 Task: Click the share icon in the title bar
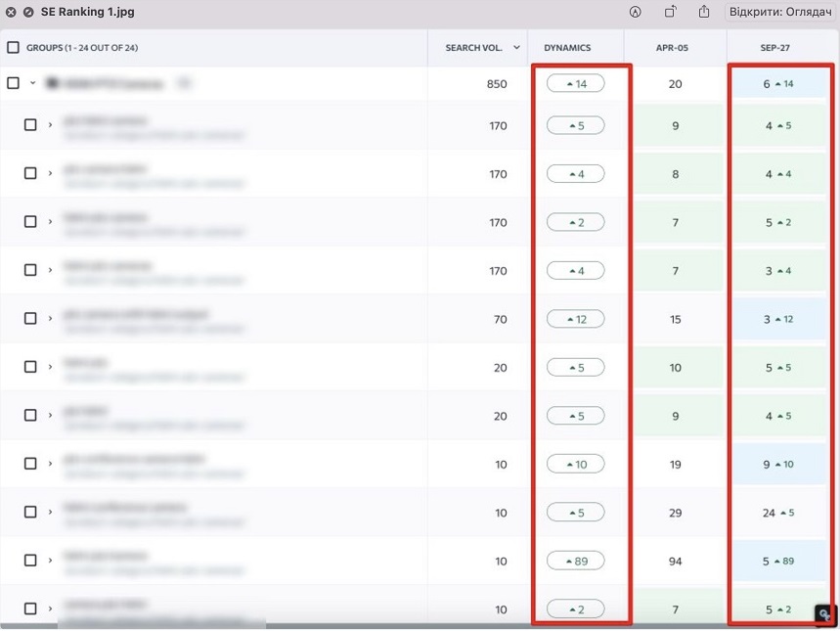coord(704,13)
